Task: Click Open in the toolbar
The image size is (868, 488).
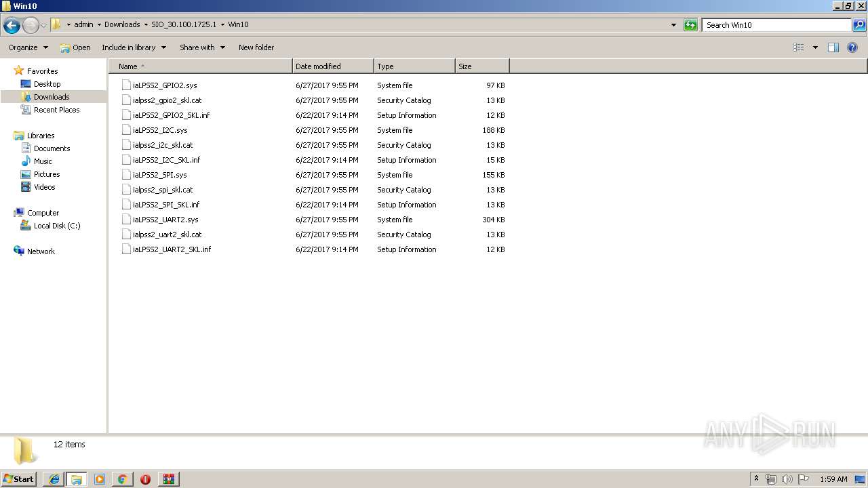Action: (x=75, y=47)
